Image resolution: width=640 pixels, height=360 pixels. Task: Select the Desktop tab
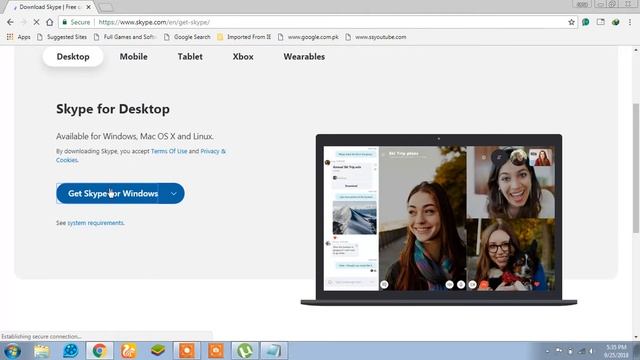[x=73, y=57]
